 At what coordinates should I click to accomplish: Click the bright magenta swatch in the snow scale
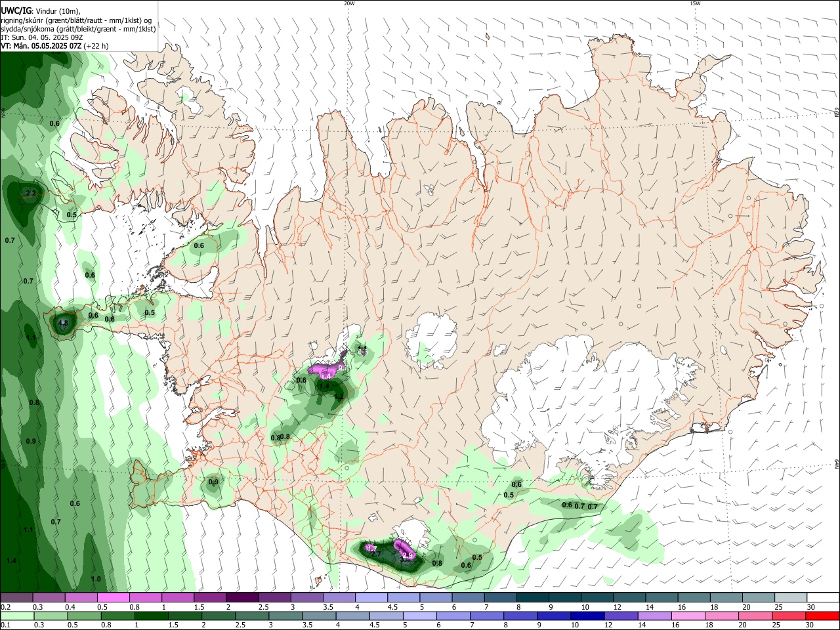[113, 598]
